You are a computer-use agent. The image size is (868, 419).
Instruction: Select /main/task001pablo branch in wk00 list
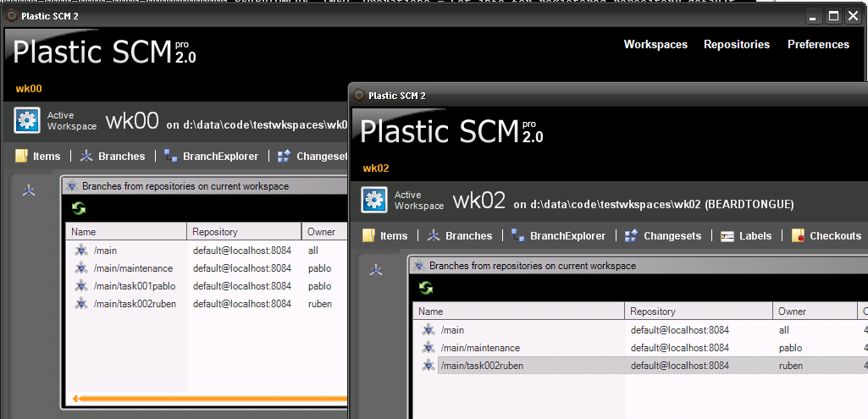point(206,285)
